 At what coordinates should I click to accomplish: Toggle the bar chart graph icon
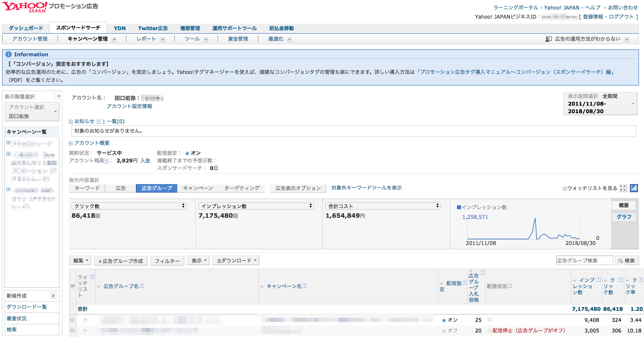tap(634, 188)
